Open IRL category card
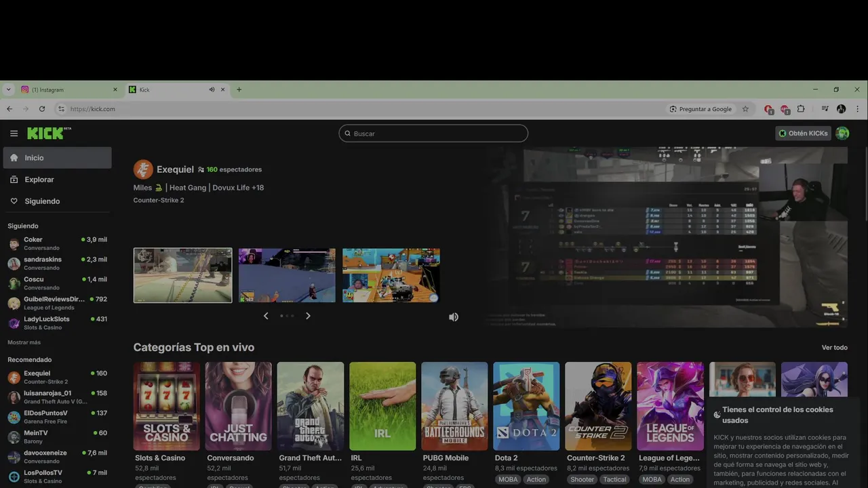This screenshot has height=488, width=868. 382,406
